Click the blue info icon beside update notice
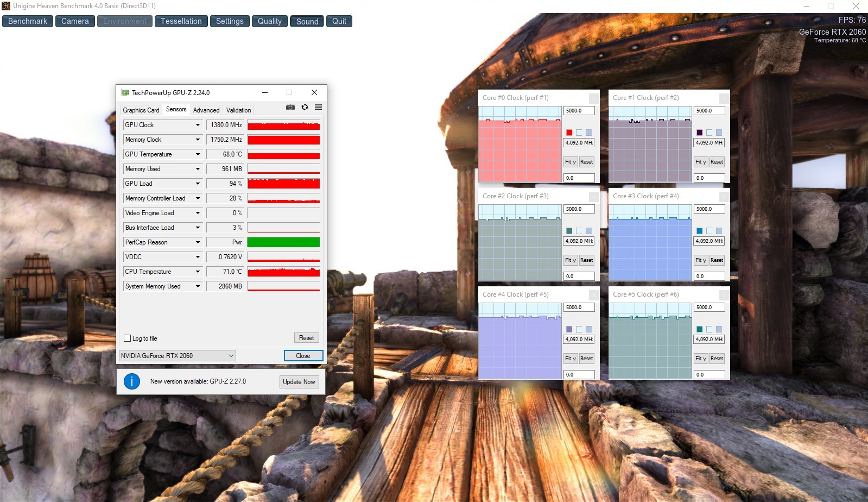868x502 pixels. tap(132, 381)
